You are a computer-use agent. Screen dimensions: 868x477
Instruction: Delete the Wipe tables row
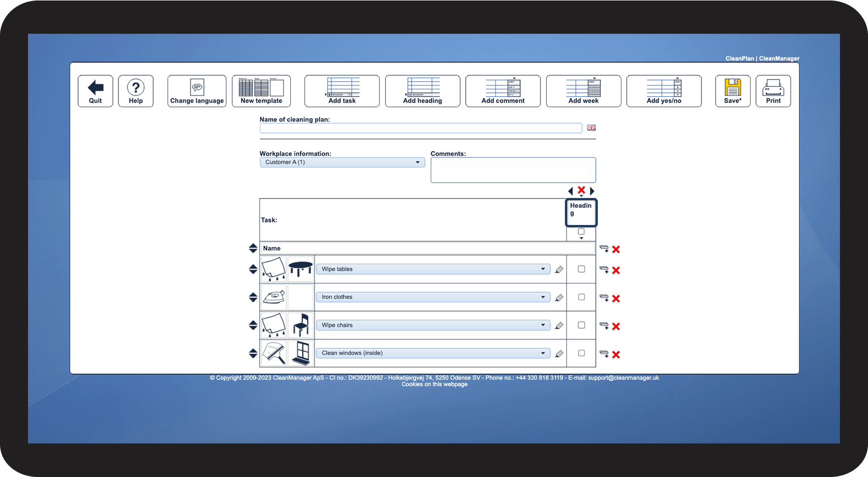(616, 270)
